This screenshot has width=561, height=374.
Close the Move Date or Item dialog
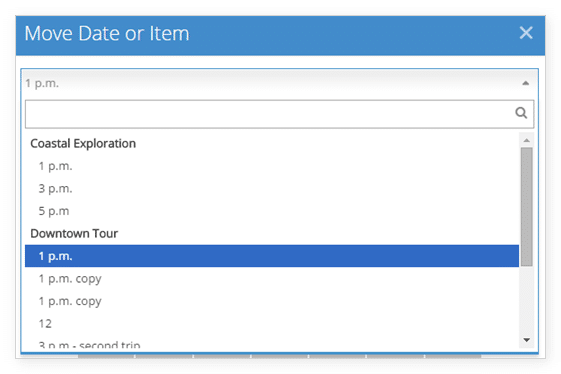(526, 33)
